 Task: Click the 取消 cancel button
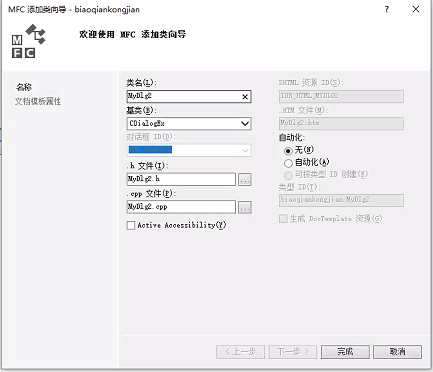398,352
